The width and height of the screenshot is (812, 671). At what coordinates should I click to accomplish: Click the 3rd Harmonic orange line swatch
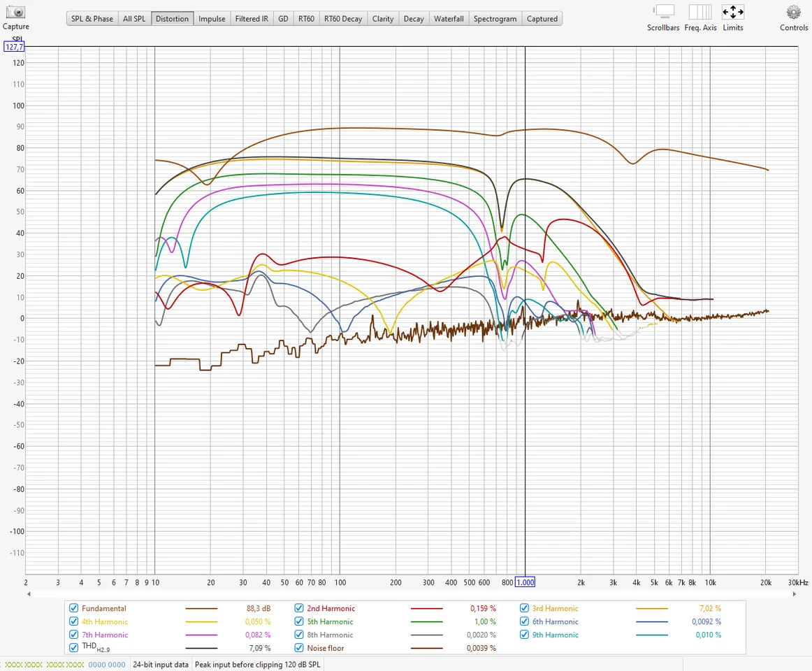(651, 609)
